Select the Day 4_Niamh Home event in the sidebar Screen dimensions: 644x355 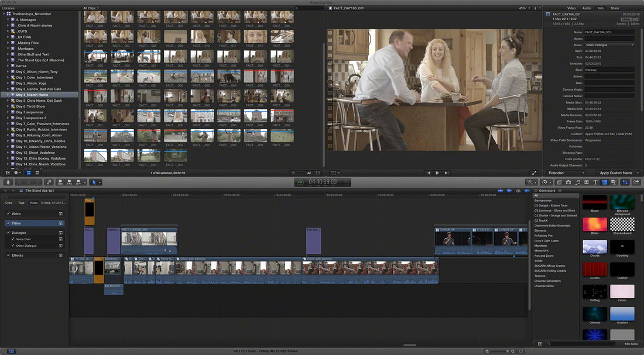point(32,94)
